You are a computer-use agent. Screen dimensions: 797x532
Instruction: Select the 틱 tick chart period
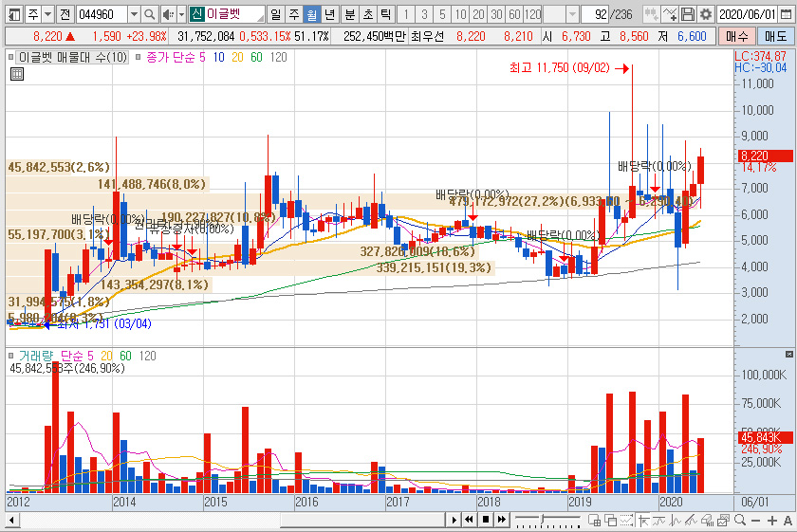pyautogui.click(x=386, y=14)
